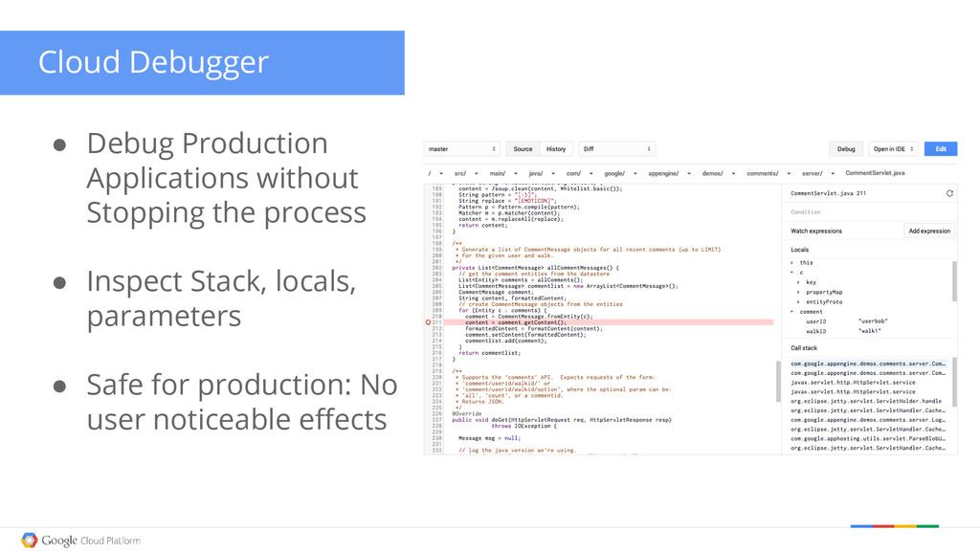Click the Google Cloud Platform logo

click(x=80, y=541)
